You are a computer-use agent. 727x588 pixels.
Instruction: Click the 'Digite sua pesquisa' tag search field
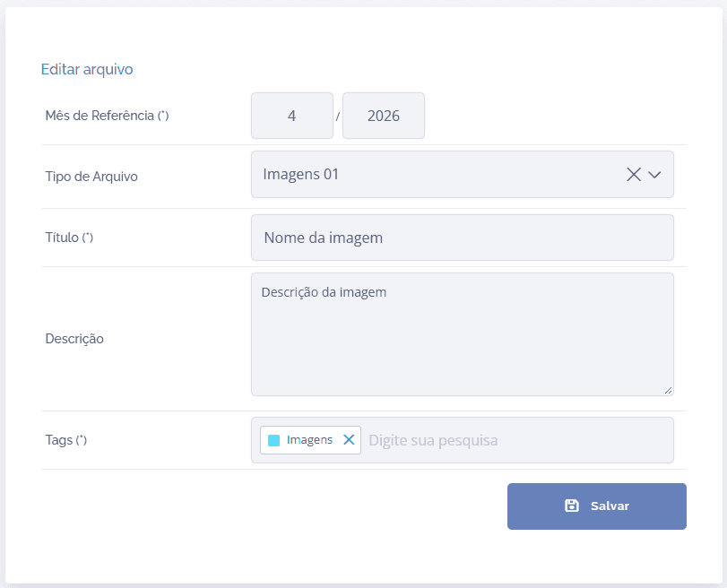[x=517, y=440]
